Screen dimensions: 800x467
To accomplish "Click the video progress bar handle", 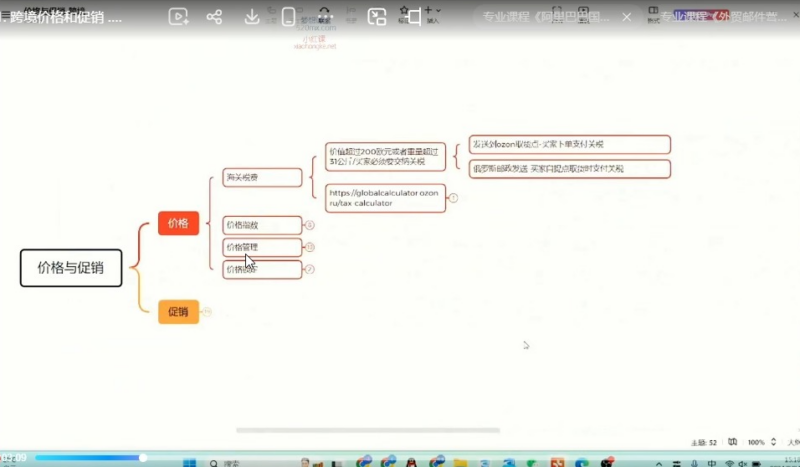I will point(143,458).
